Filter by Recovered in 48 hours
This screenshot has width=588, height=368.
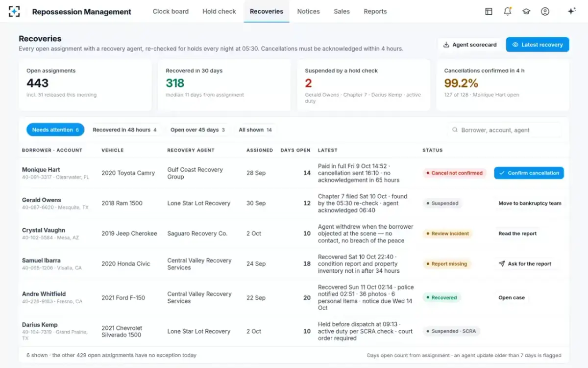(x=124, y=130)
